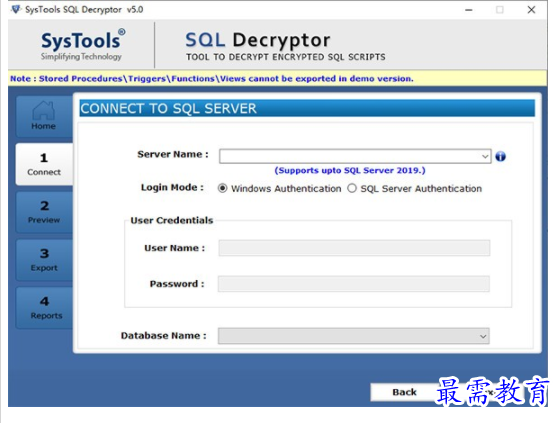Click the 'Supports upto SQL Server 2019' note
This screenshot has width=558, height=423.
[x=350, y=170]
